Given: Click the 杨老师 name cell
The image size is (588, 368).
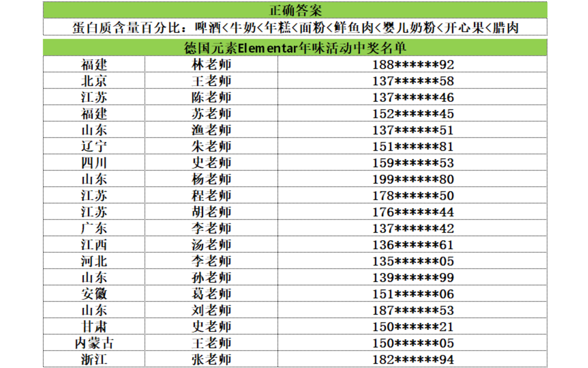Looking at the screenshot, I should pyautogui.click(x=211, y=179).
